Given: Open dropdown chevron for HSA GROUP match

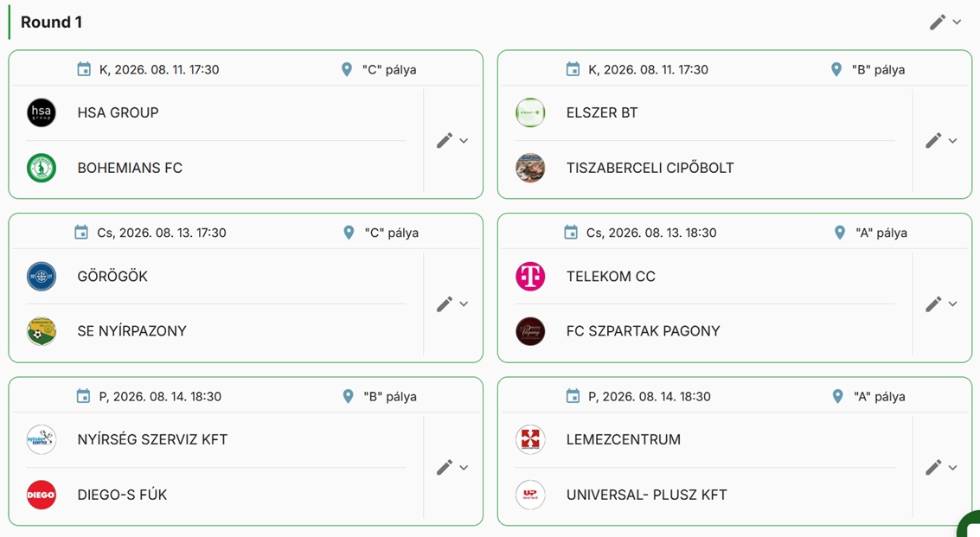Looking at the screenshot, I should (464, 141).
